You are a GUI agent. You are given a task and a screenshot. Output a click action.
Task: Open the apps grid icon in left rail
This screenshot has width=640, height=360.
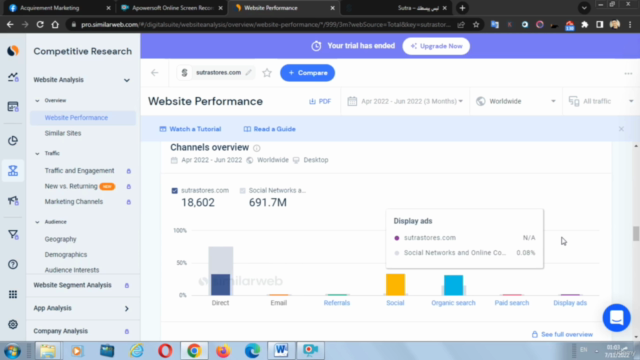coord(13,294)
